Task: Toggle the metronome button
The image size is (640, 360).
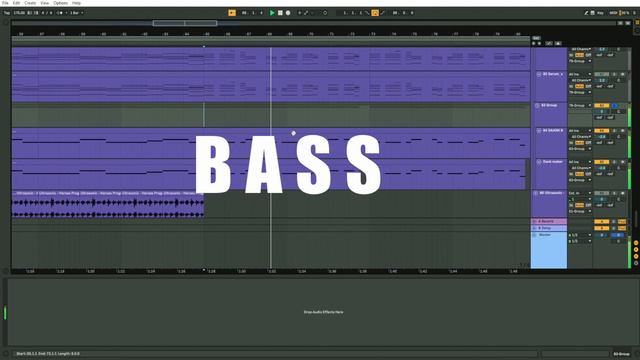Action: (60, 13)
